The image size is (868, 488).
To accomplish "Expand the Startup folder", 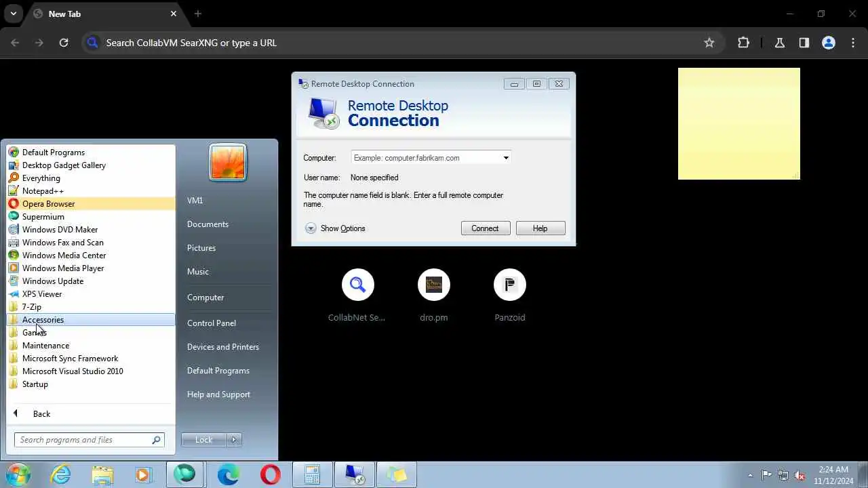I will 91,384.
